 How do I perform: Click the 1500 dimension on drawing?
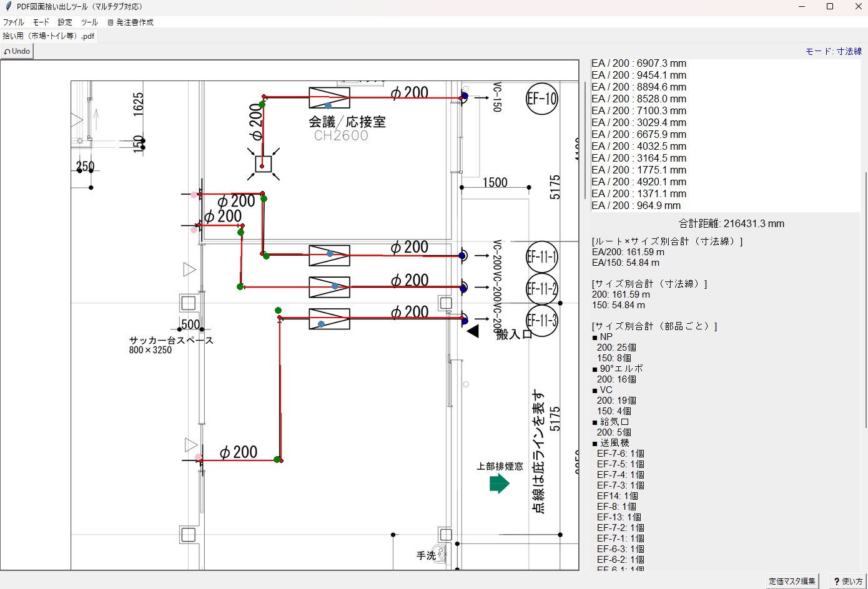[495, 183]
